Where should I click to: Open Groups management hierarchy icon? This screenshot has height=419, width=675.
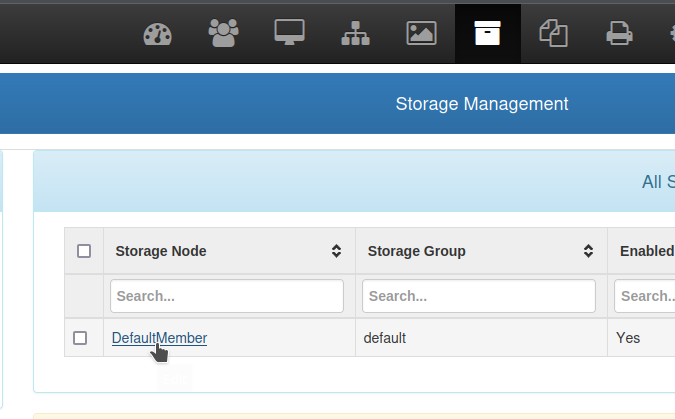[355, 33]
